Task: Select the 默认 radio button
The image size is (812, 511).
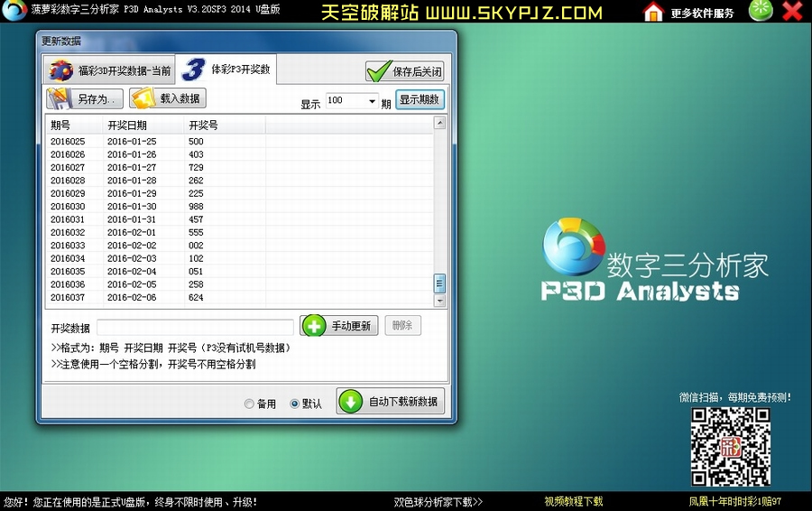Action: click(x=294, y=404)
